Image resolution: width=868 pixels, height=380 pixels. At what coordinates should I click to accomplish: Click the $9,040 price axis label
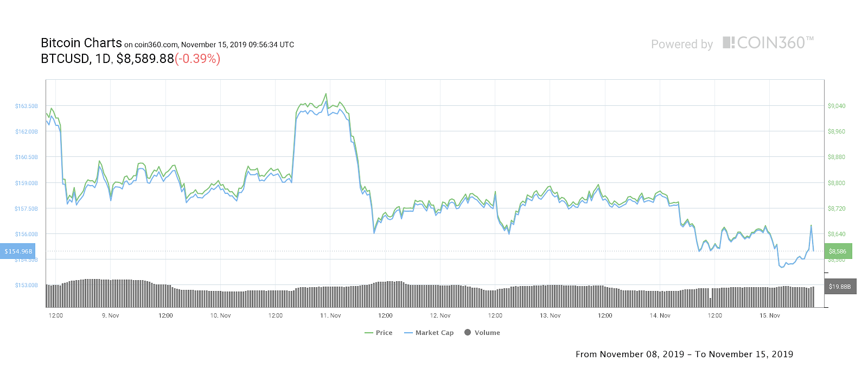[x=837, y=106]
